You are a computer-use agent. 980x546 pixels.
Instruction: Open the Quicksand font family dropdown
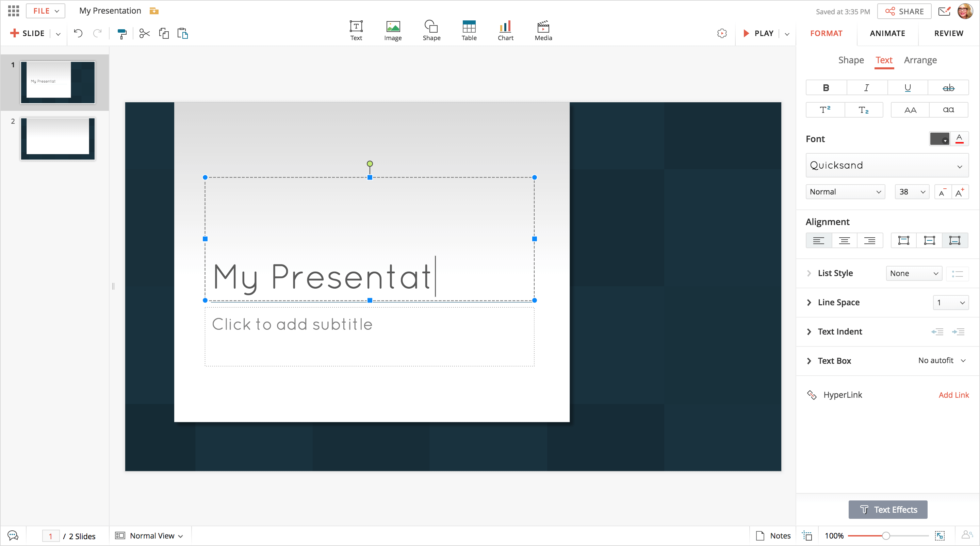[887, 165]
